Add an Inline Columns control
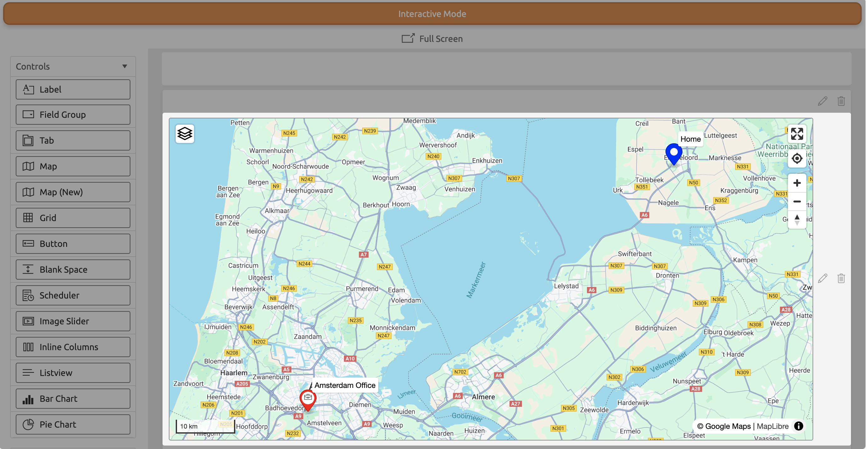The width and height of the screenshot is (868, 449). click(73, 347)
